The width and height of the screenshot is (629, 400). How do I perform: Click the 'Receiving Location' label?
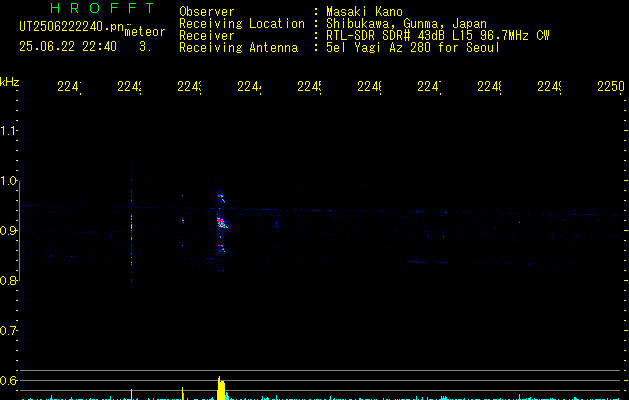[242, 24]
